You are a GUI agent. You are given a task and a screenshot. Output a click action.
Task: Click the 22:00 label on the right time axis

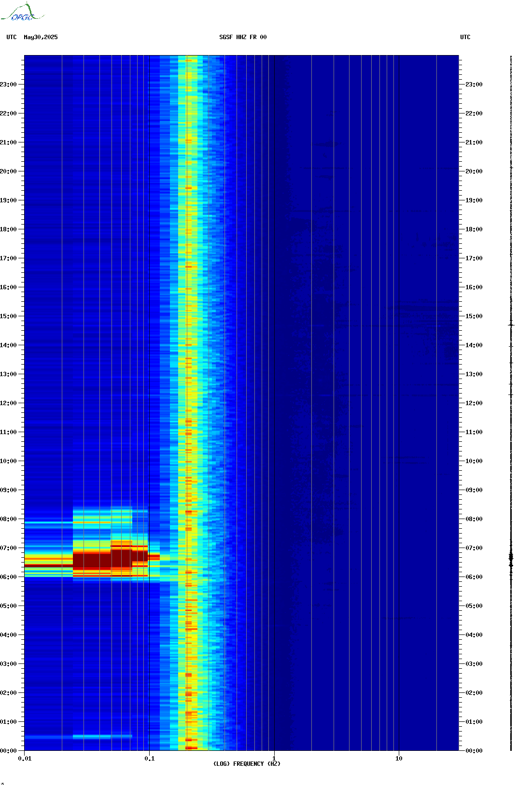(x=474, y=113)
